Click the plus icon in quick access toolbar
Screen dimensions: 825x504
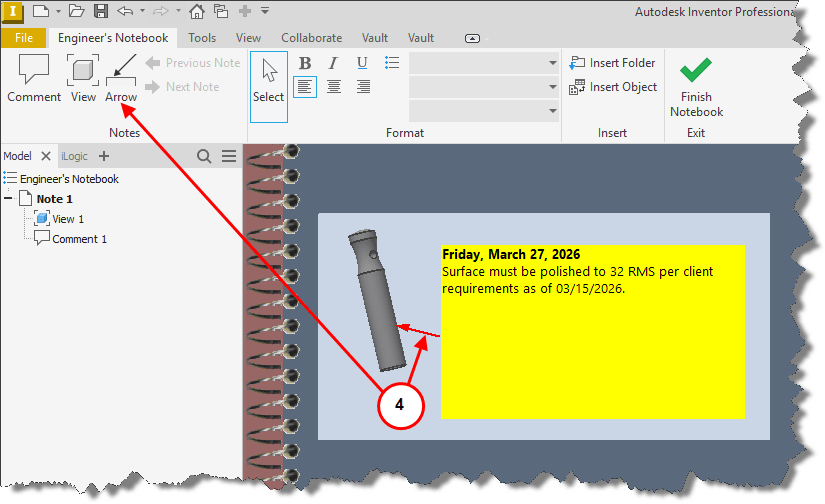click(x=245, y=11)
